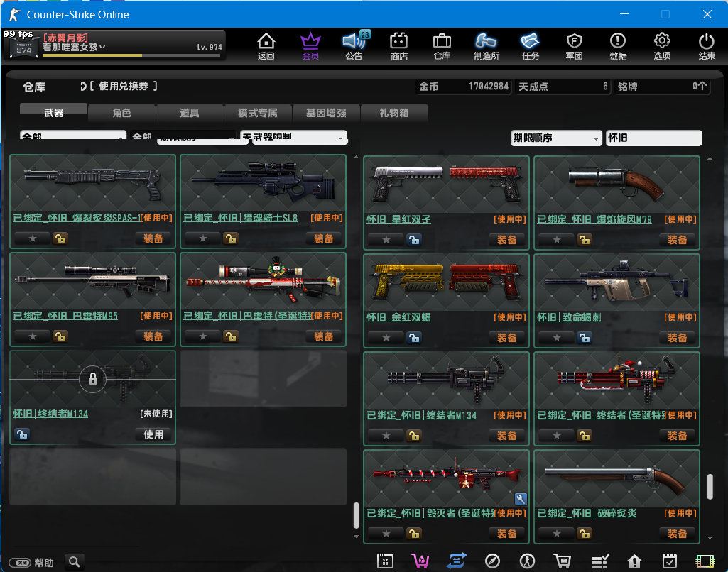728x572 pixels.
Task: Open the 任务 missions icon
Action: click(x=531, y=46)
